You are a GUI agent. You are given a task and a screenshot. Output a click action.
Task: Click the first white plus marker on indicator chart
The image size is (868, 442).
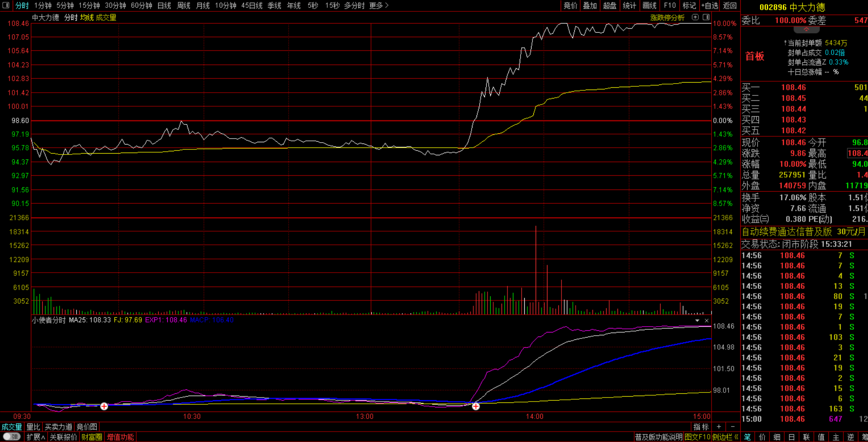coord(104,406)
